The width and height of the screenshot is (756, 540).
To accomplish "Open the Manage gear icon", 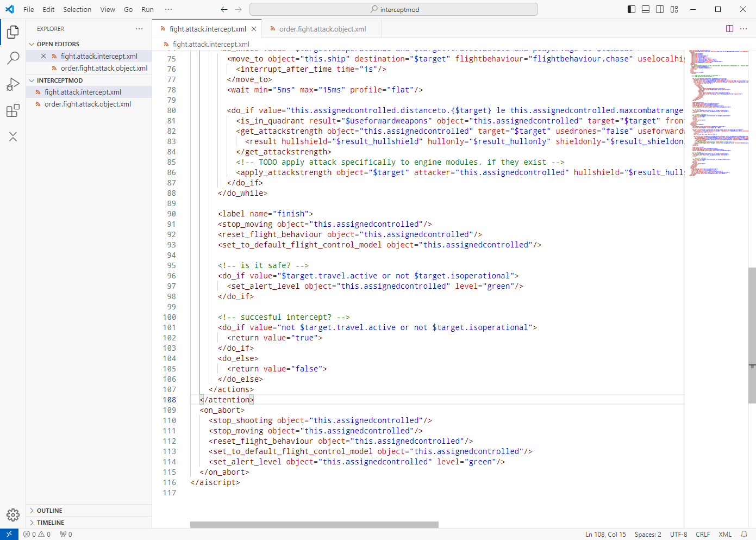I will click(x=13, y=514).
